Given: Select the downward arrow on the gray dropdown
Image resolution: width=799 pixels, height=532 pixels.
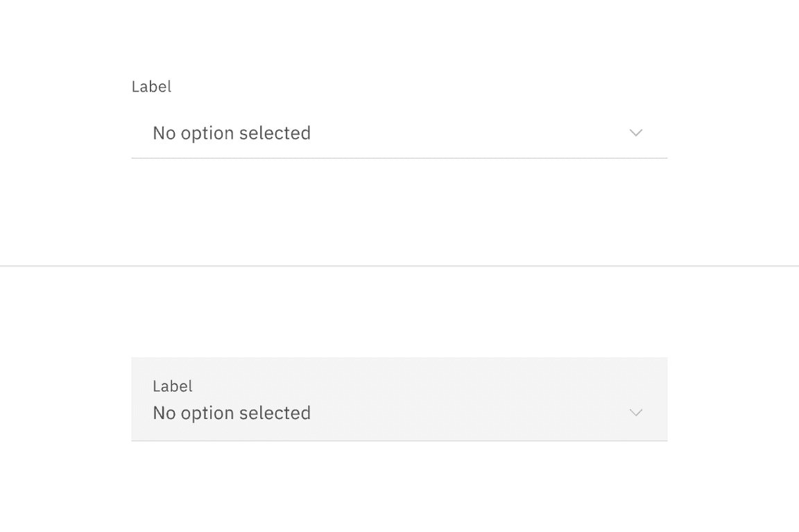Looking at the screenshot, I should tap(636, 412).
